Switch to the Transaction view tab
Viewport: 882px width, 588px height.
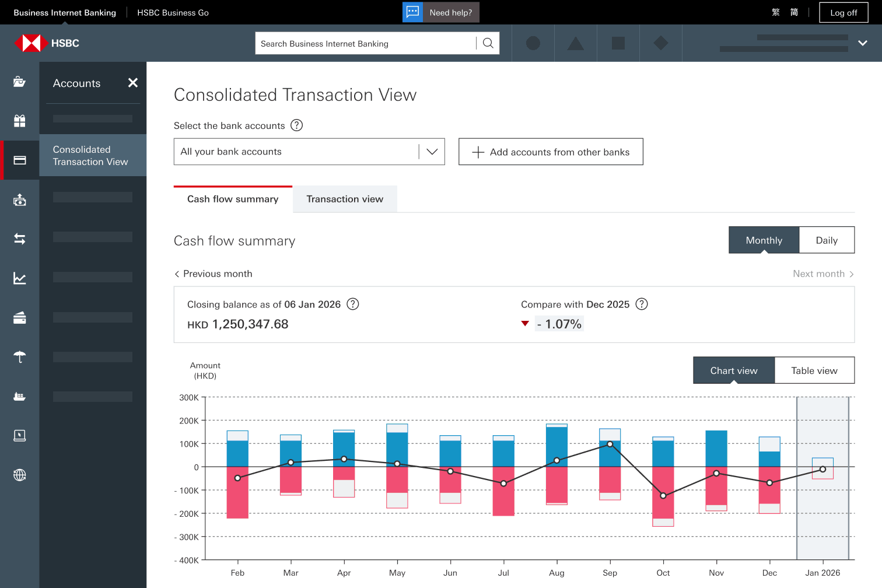coord(345,199)
